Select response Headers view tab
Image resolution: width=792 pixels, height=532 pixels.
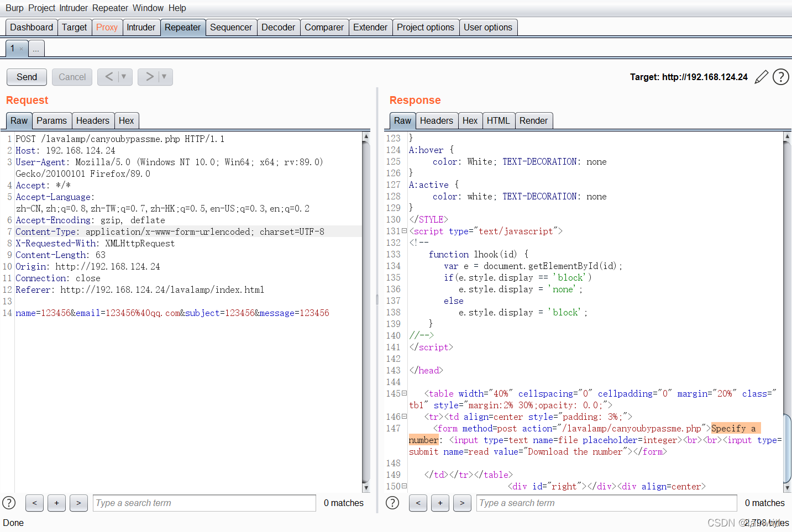pyautogui.click(x=436, y=120)
